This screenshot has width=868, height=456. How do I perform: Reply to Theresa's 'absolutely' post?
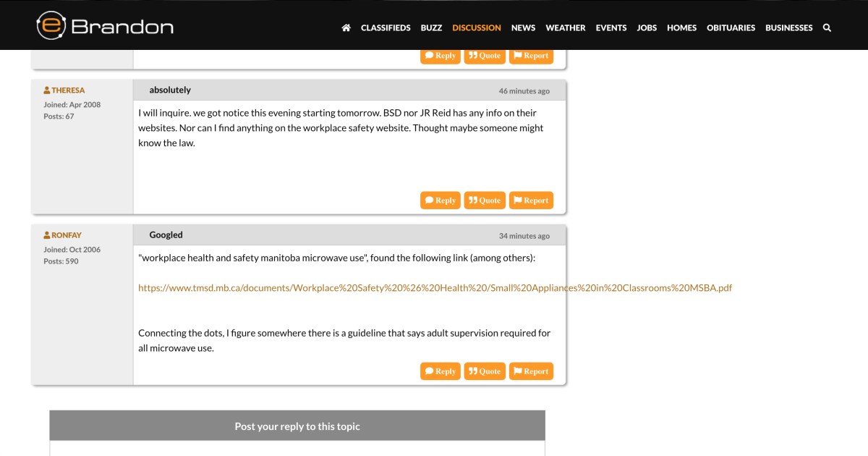point(440,200)
